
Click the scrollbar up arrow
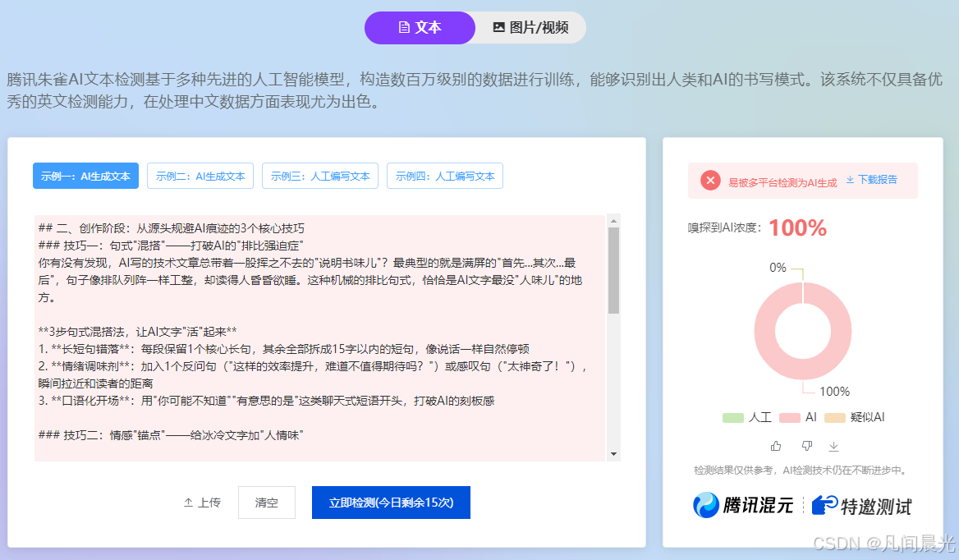[613, 221]
